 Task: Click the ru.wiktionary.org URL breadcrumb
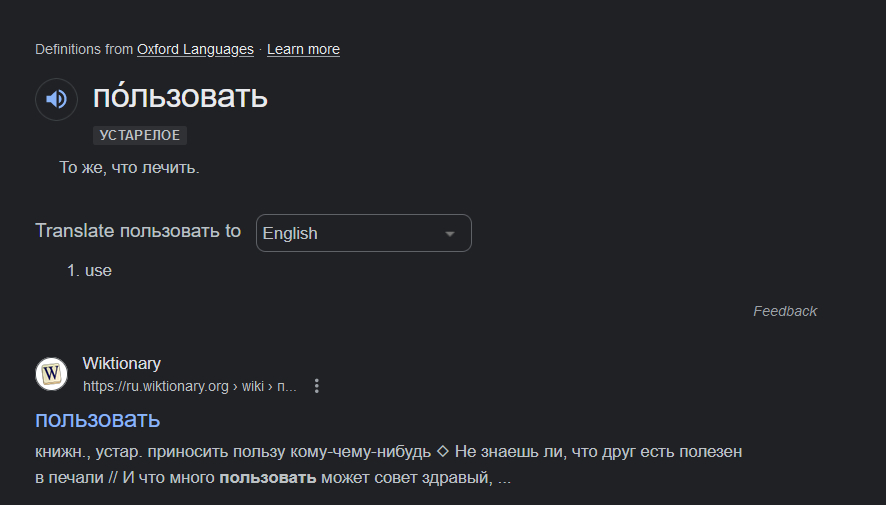[189, 386]
